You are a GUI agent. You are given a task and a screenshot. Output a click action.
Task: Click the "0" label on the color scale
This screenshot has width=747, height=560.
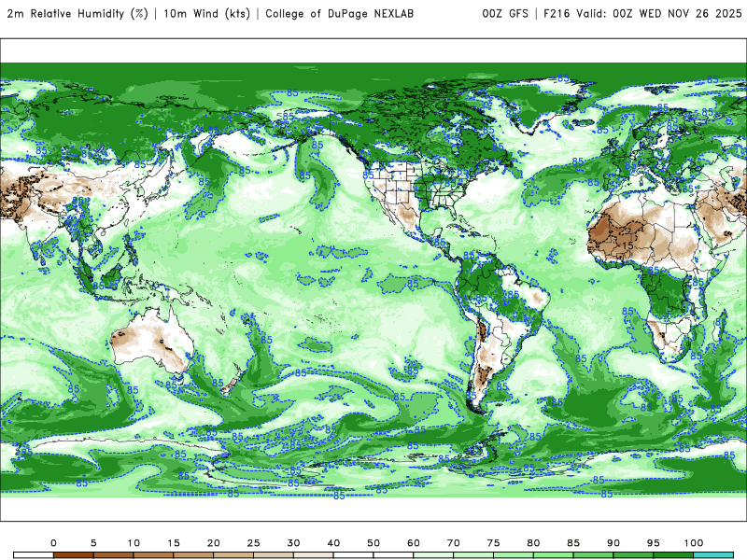tap(53, 543)
